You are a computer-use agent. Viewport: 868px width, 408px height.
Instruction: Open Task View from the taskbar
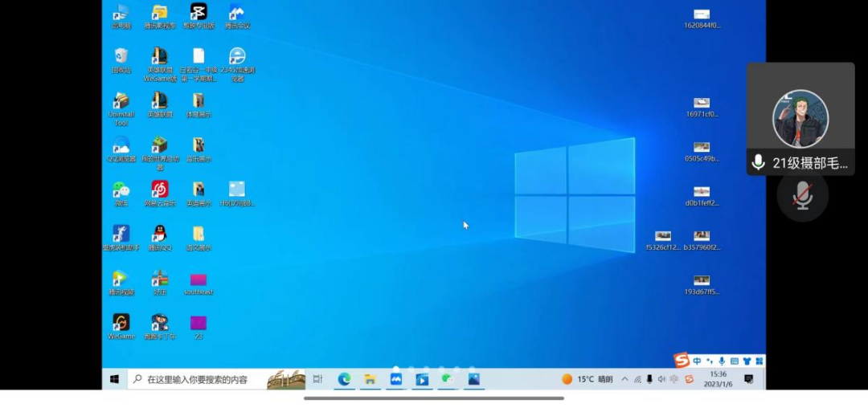317,379
